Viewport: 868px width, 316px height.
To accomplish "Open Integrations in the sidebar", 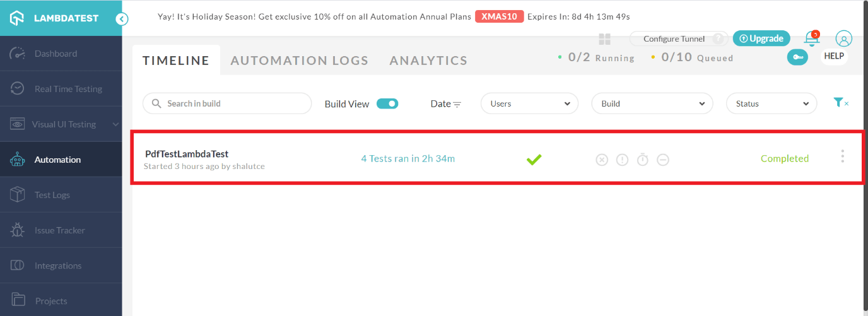I will (61, 266).
